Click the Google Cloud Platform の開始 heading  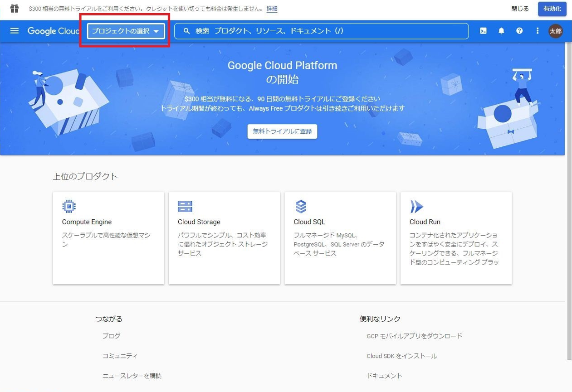(282, 72)
